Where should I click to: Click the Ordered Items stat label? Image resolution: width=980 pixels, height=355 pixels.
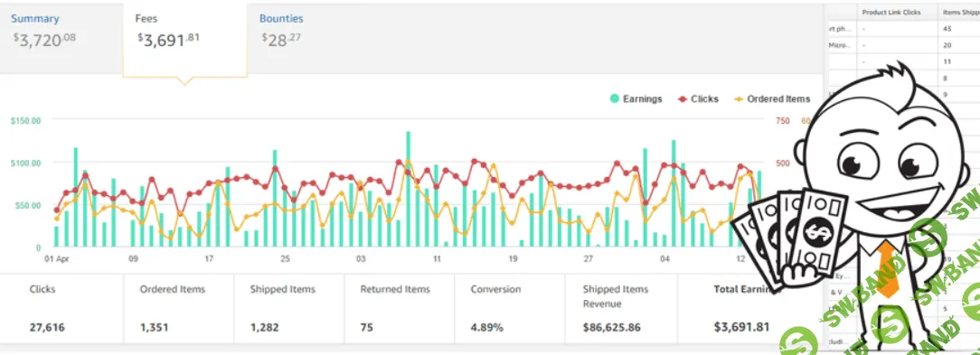pos(173,289)
